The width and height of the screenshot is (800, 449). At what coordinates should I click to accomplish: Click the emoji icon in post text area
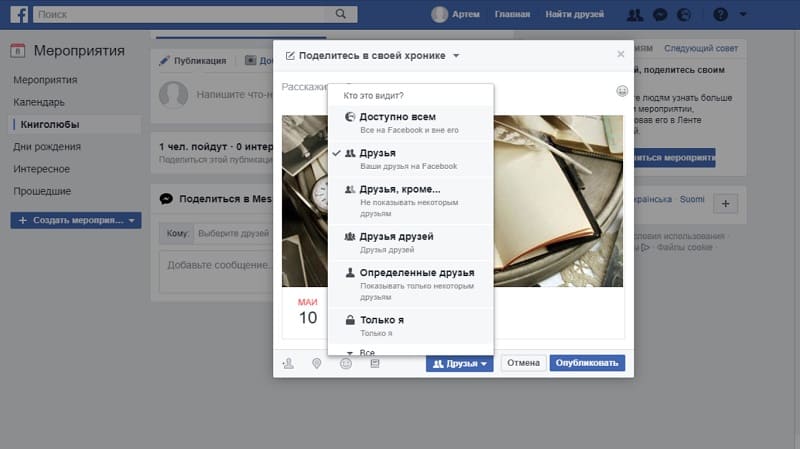click(x=622, y=91)
